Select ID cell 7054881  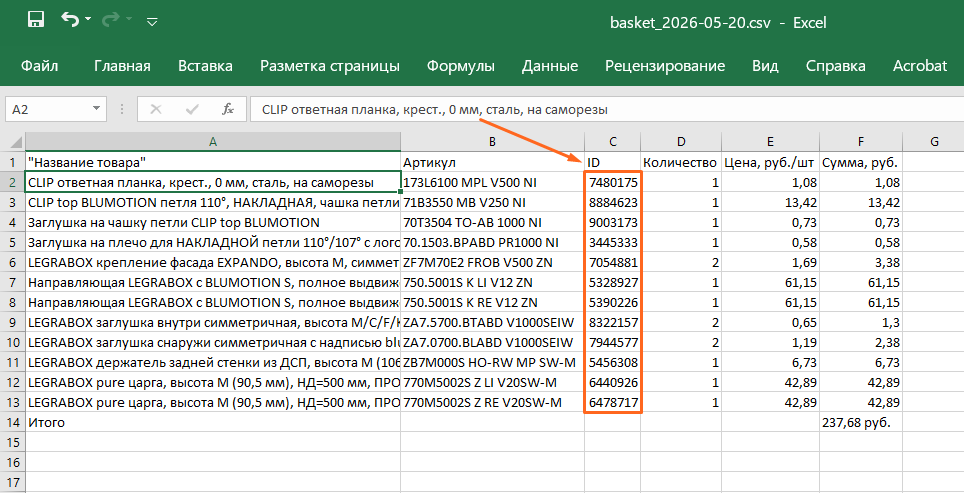[612, 262]
